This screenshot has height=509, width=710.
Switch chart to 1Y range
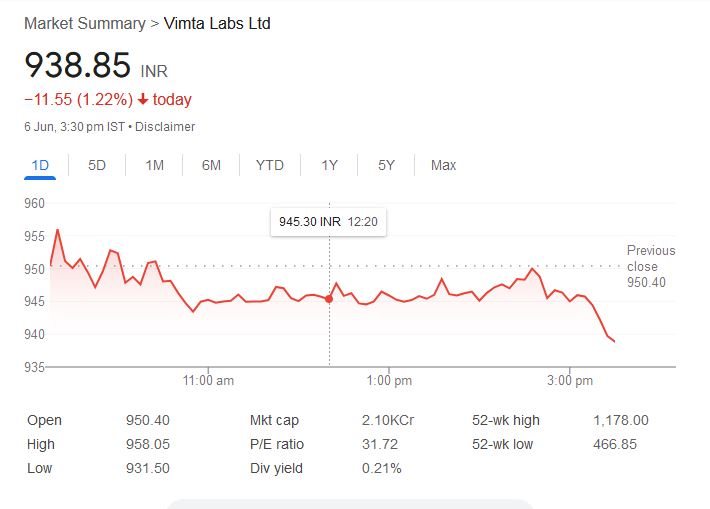(329, 165)
